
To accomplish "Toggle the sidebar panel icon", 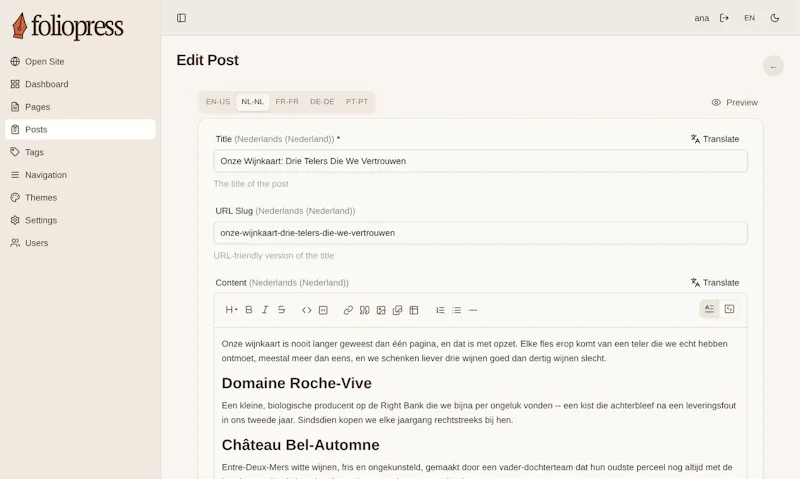I will click(181, 18).
